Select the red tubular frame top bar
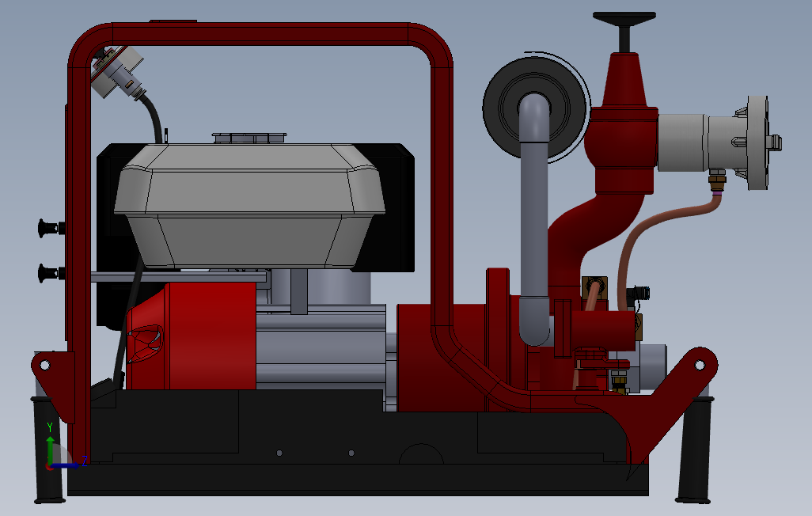The height and width of the screenshot is (516, 812). (x=261, y=33)
